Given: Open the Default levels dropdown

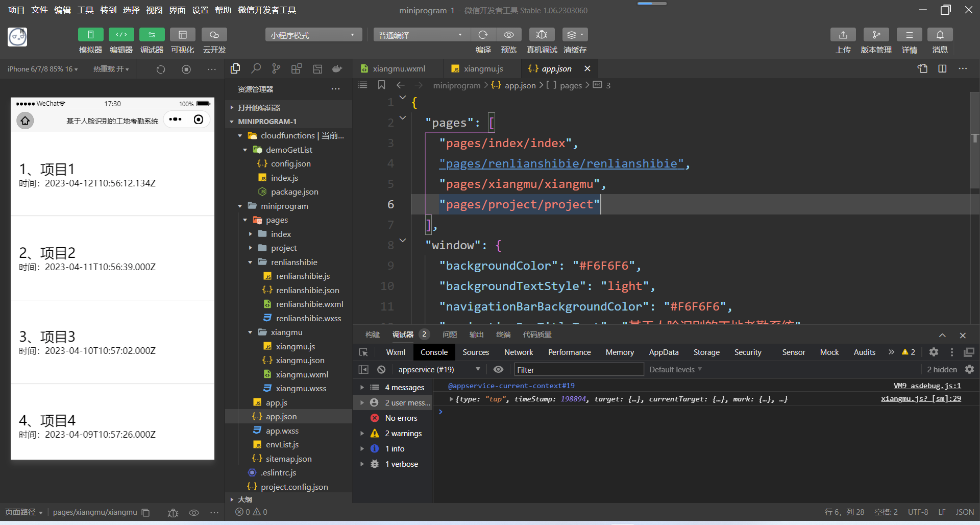Looking at the screenshot, I should tap(675, 369).
